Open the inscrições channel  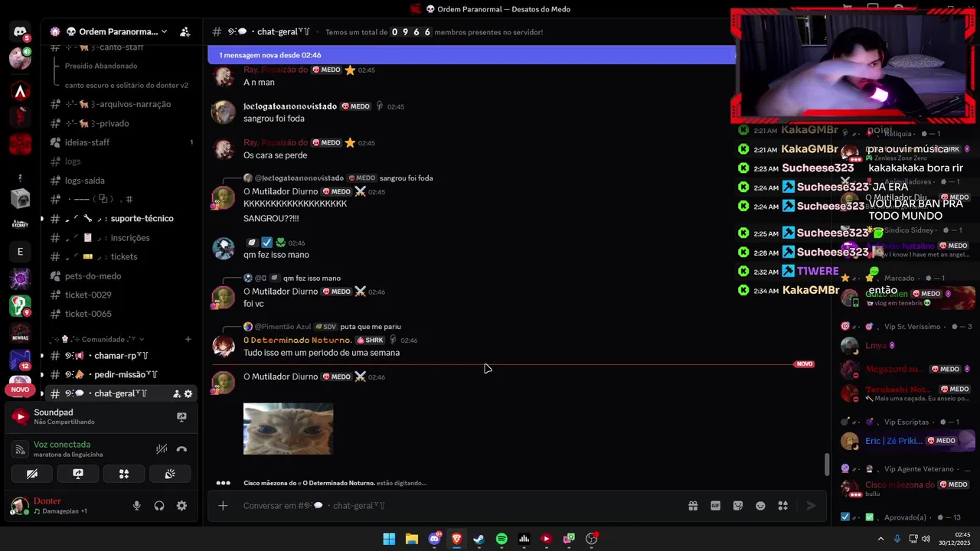(x=120, y=237)
